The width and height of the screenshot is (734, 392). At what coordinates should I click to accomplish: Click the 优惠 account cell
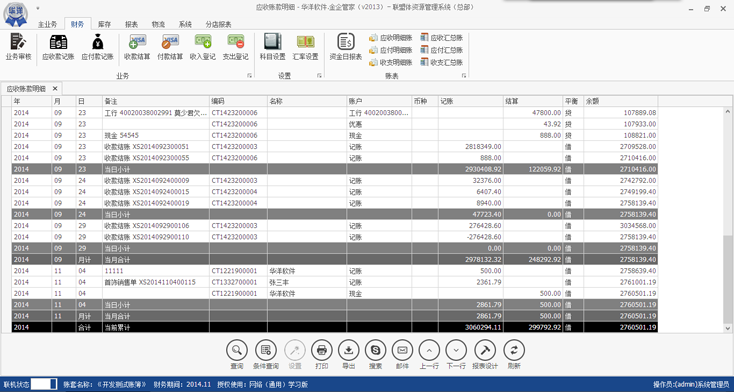pyautogui.click(x=379, y=124)
